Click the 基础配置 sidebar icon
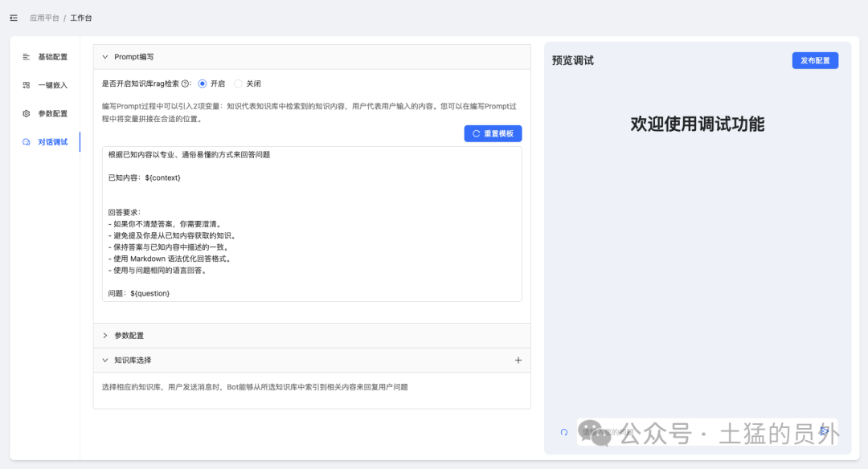Viewport: 868px width, 469px height. 26,57
